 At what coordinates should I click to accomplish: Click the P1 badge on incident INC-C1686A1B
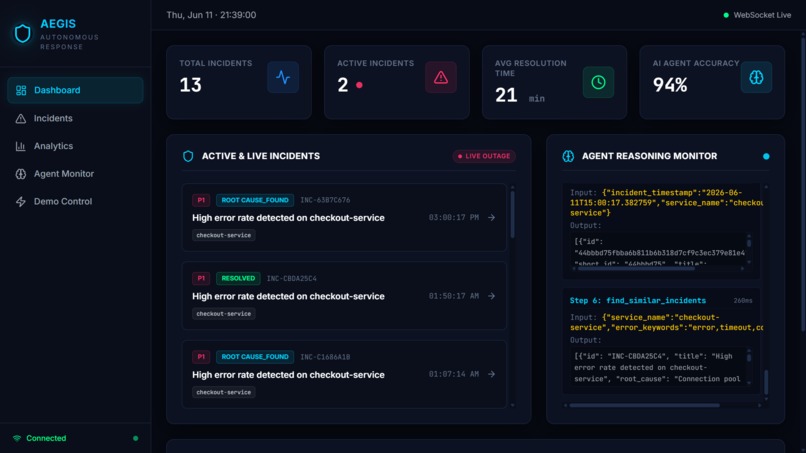(201, 357)
